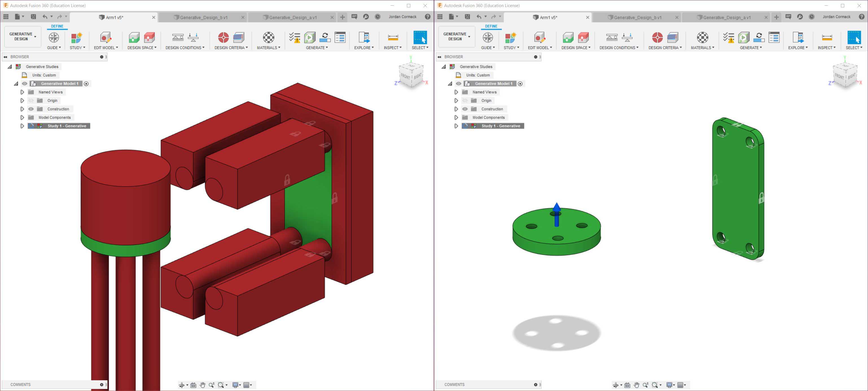Open the Comments panel

point(20,384)
